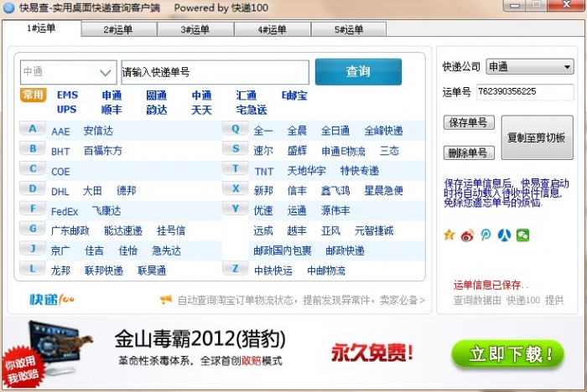Click the orange megaphone announcement icon
Viewport: 587px width, 392px height.
pos(166,299)
